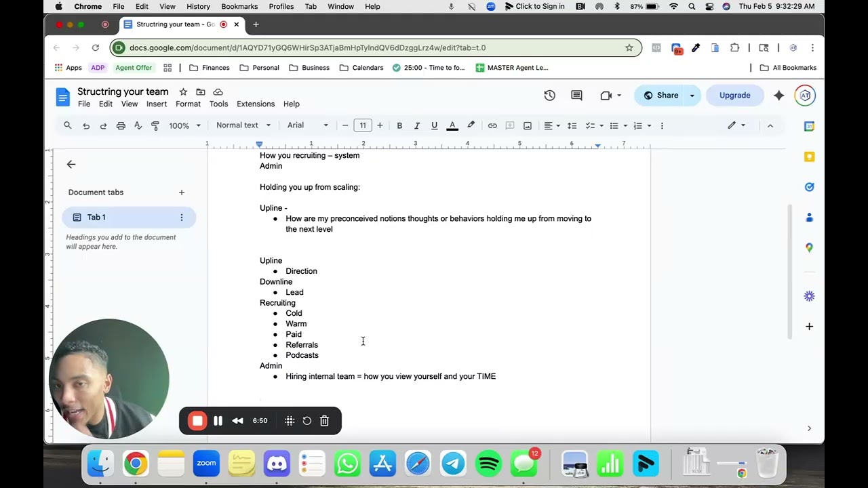Image resolution: width=868 pixels, height=488 pixels.
Task: Open Spotify from the Dock
Action: 489,464
